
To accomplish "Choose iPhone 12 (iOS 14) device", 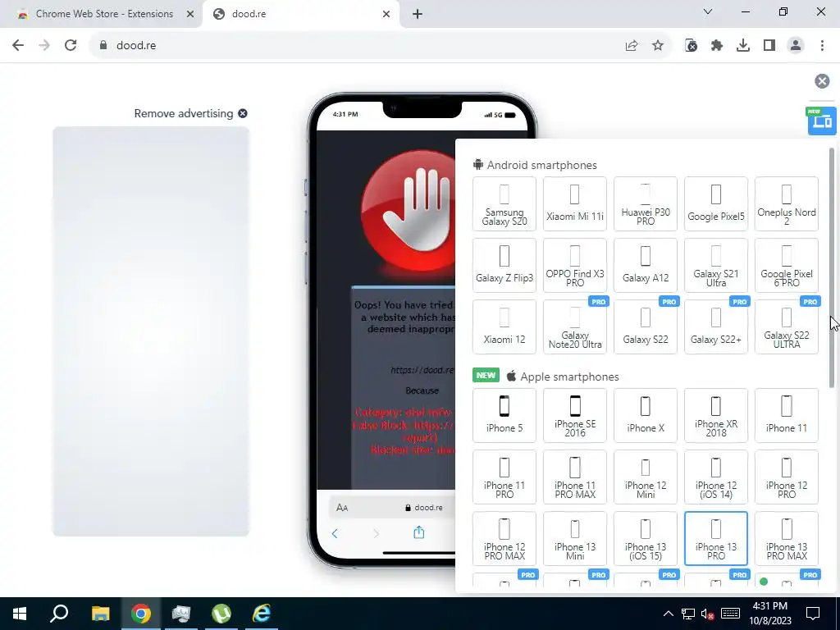I will coord(715,477).
